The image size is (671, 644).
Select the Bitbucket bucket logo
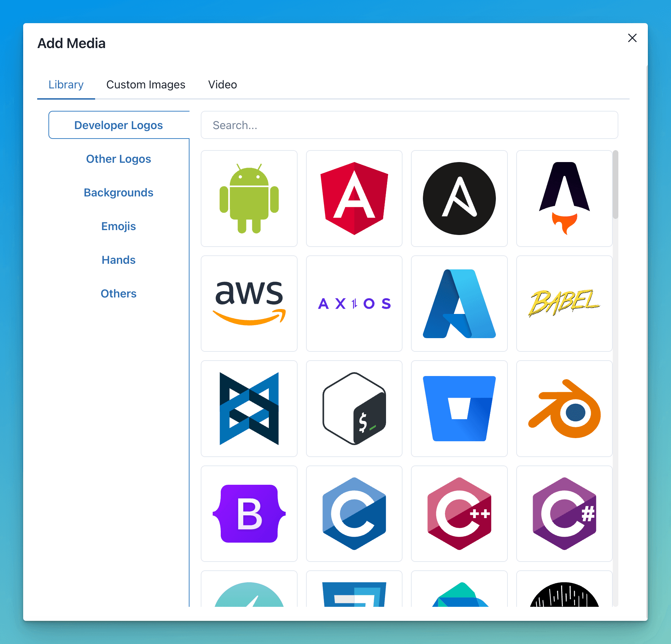click(459, 409)
